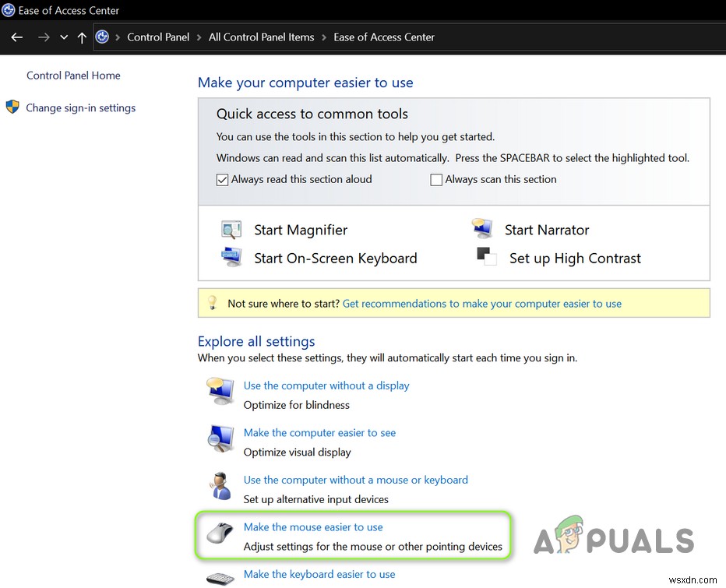Uncheck Always read this section aloud
Screen dimensions: 726x588
click(x=222, y=180)
